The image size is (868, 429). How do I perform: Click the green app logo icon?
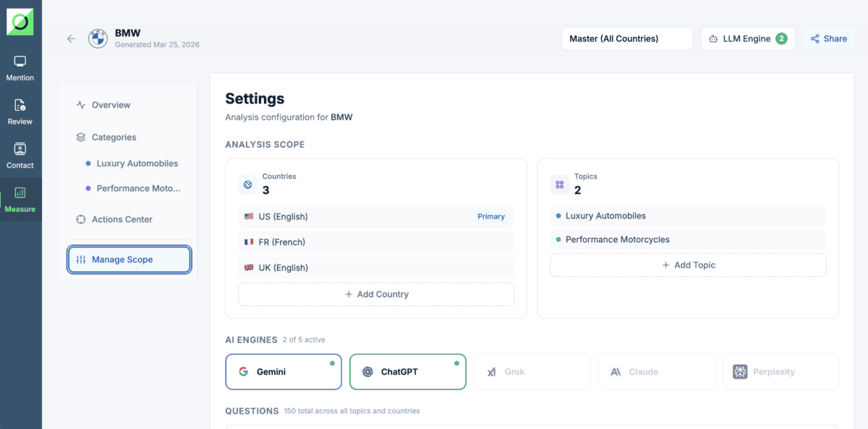click(x=20, y=22)
